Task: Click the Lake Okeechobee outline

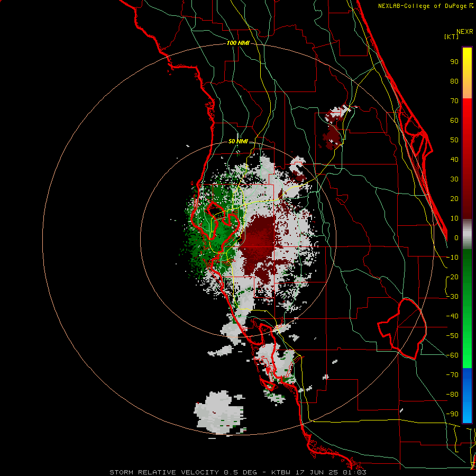Action: [x=402, y=328]
